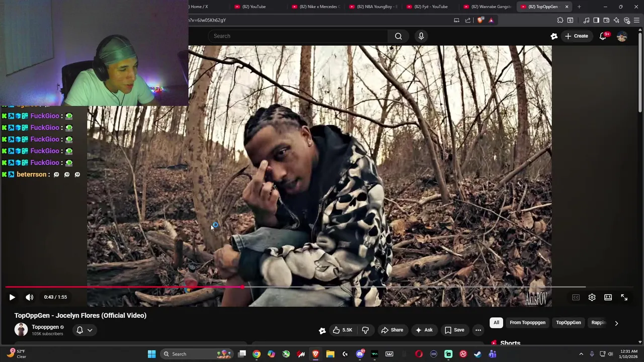644x362 pixels.
Task: Open a new browser tab
Action: [x=579, y=7]
